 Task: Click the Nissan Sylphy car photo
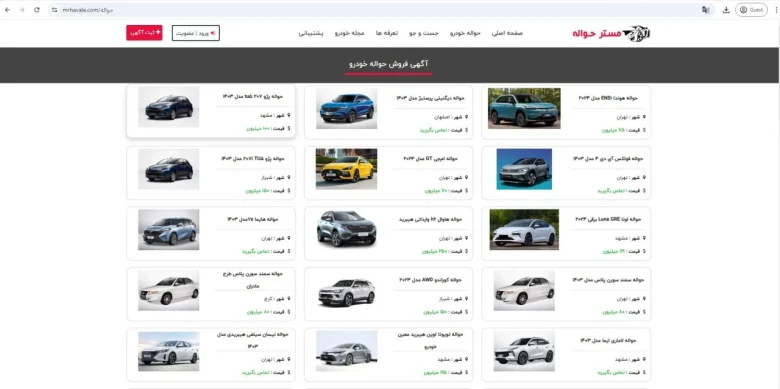pyautogui.click(x=169, y=351)
